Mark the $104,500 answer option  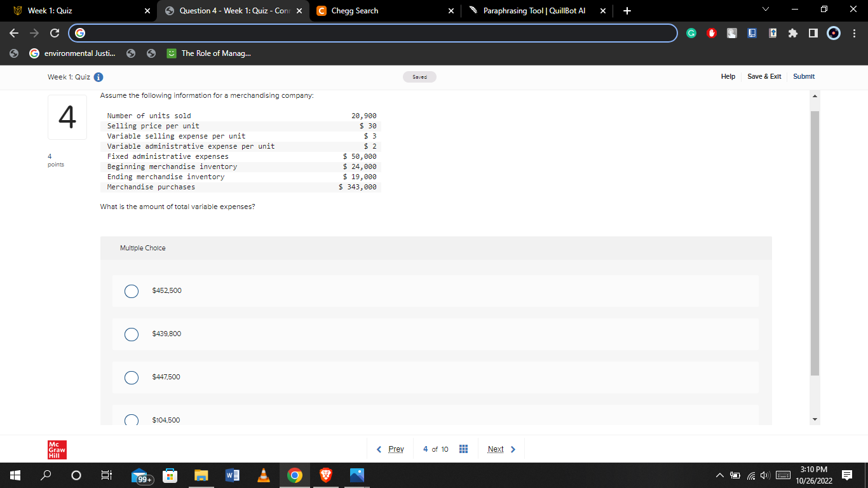point(132,420)
